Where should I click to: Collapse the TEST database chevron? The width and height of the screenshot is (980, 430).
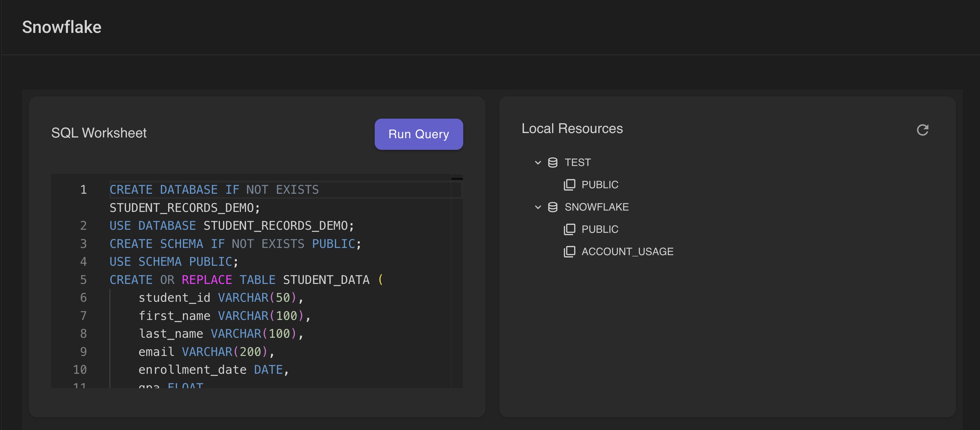click(538, 163)
